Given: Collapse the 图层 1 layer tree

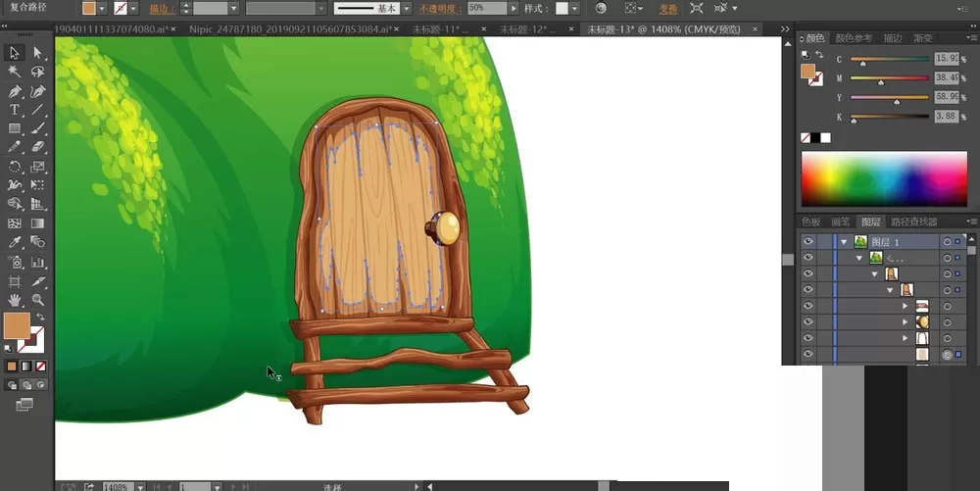Looking at the screenshot, I should click(845, 242).
